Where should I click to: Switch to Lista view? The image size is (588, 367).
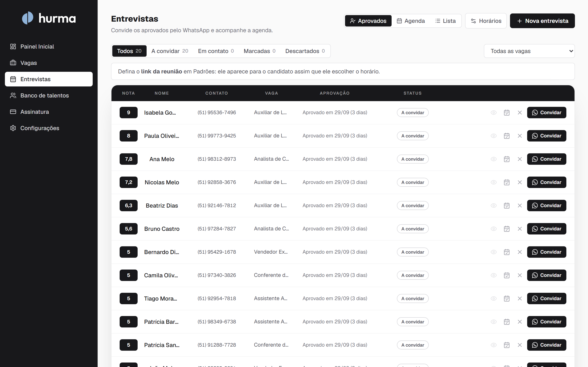click(445, 21)
